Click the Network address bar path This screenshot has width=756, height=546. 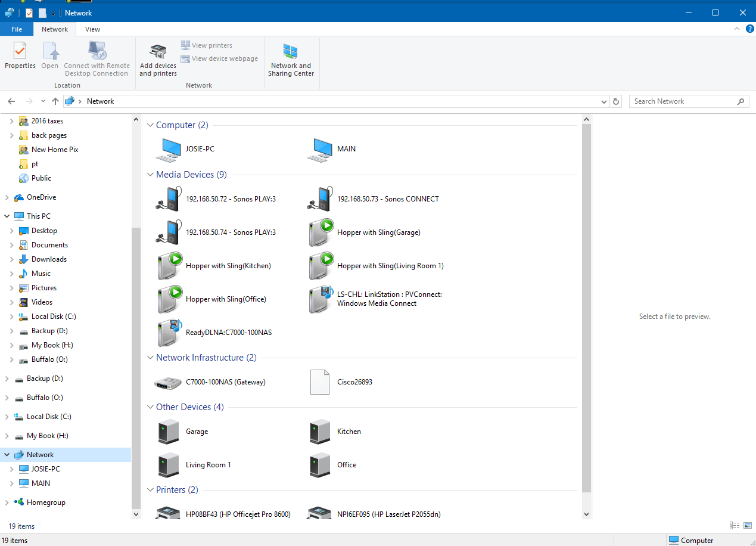[x=100, y=101]
